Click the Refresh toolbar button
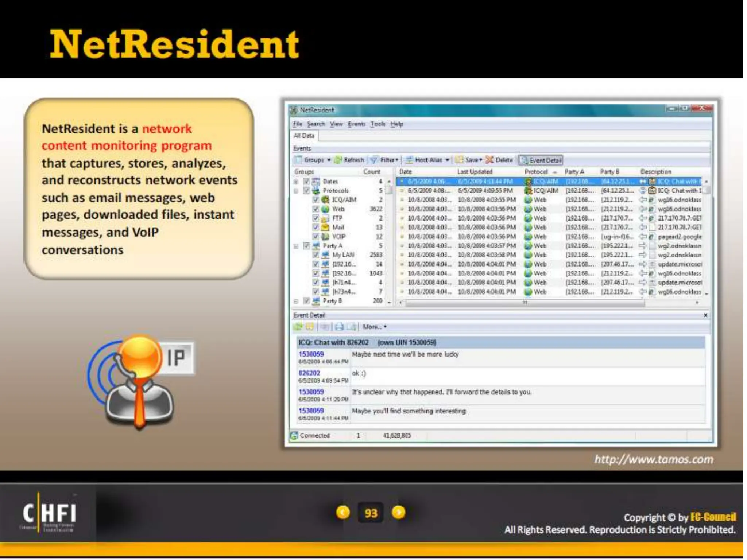Viewport: 747px width, 560px height. pos(349,160)
